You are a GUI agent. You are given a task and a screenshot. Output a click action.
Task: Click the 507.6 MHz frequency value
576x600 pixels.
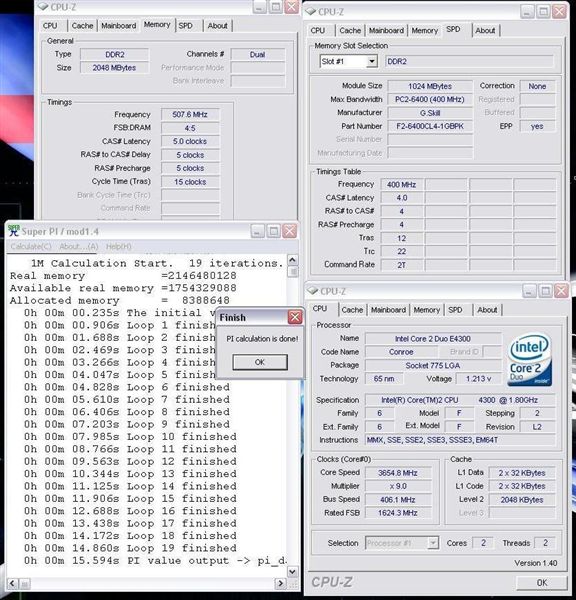[x=190, y=114]
